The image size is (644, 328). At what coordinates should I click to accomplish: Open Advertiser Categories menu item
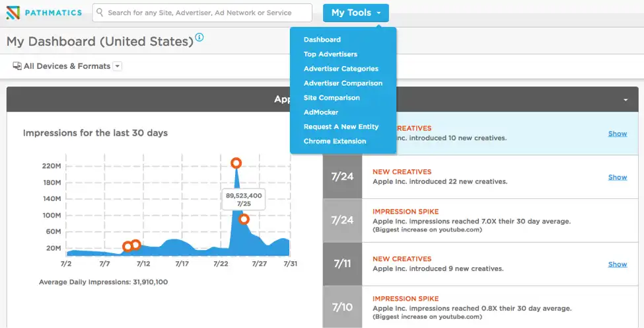[341, 69]
